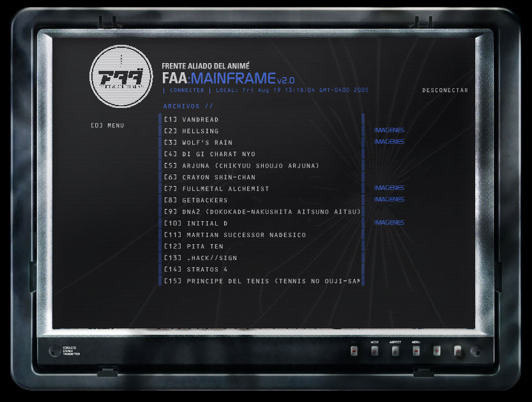Open IMAGENES for Hellsing
Image resolution: width=532 pixels, height=402 pixels.
(389, 130)
